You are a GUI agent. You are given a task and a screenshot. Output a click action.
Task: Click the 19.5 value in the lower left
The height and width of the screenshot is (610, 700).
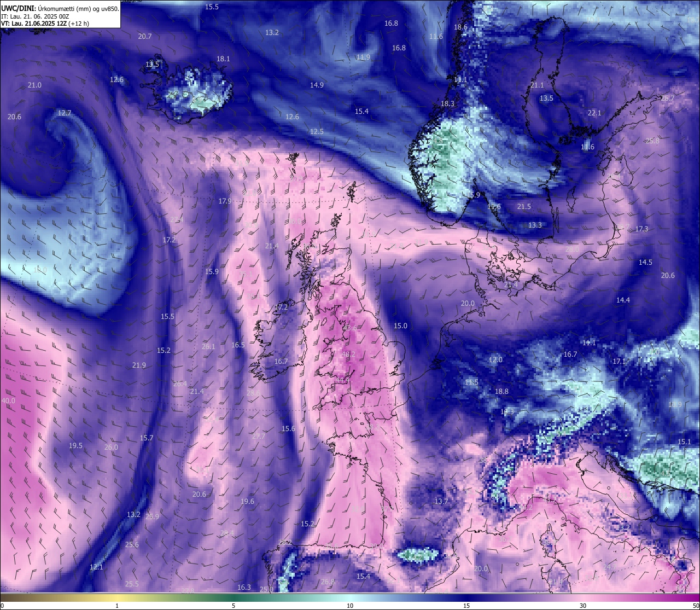click(x=75, y=445)
